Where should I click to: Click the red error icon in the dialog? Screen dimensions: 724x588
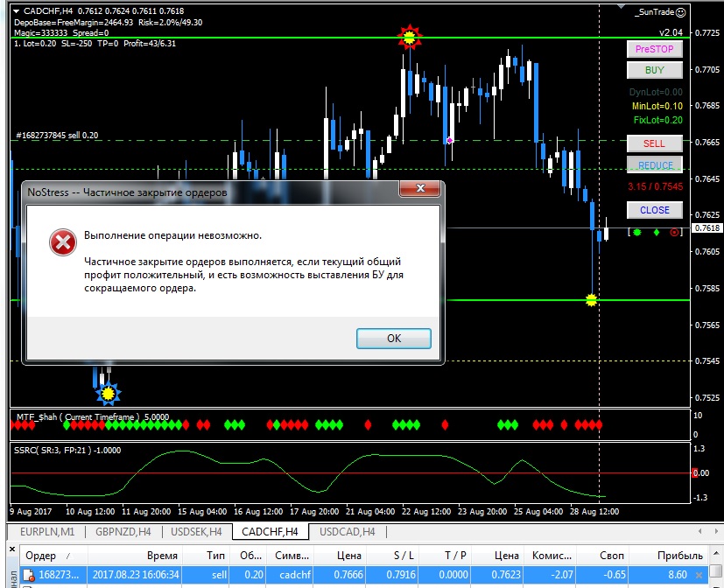point(63,241)
